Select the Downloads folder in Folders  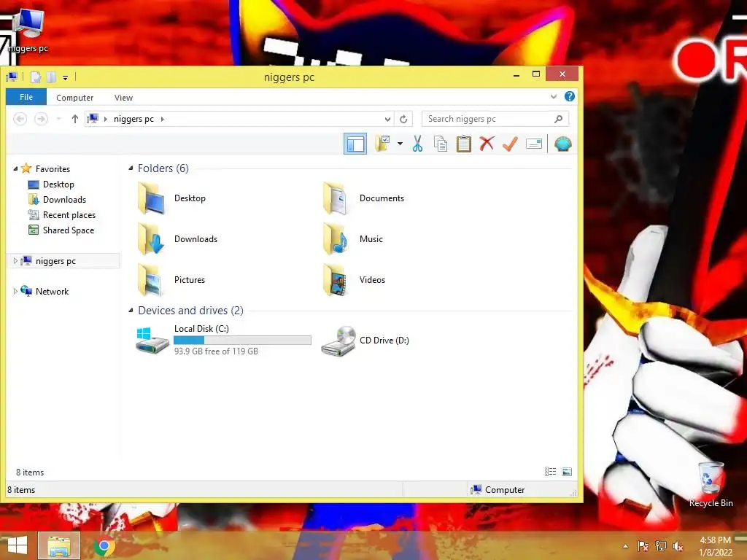tap(177, 239)
